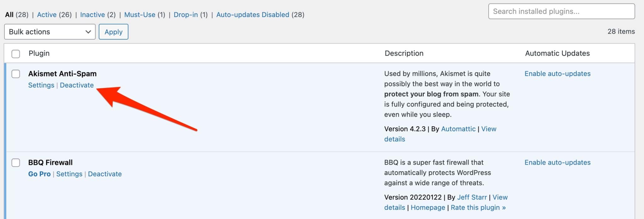Image resolution: width=644 pixels, height=219 pixels.
Task: Toggle the select-all plugins checkbox
Action: 16,54
